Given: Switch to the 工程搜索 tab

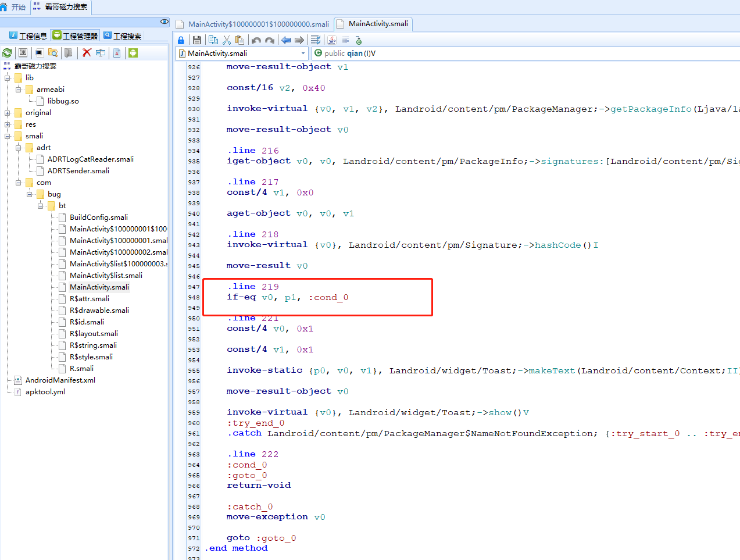Looking at the screenshot, I should (123, 36).
